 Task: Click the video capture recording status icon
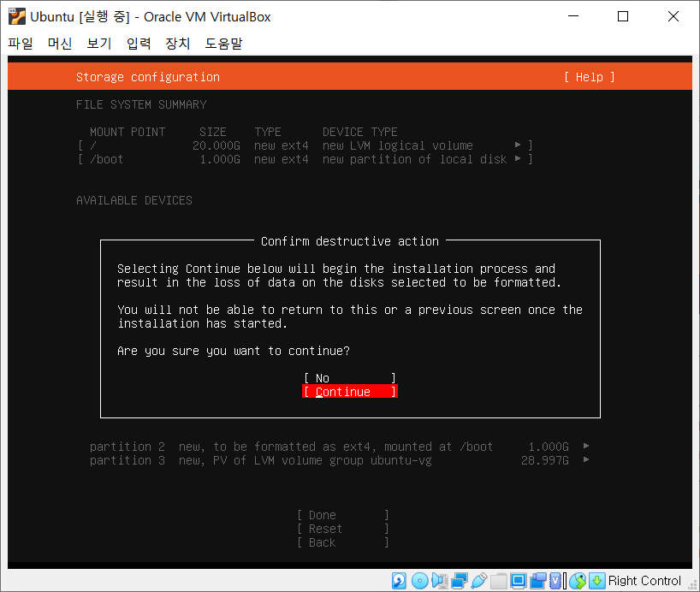coord(538,580)
